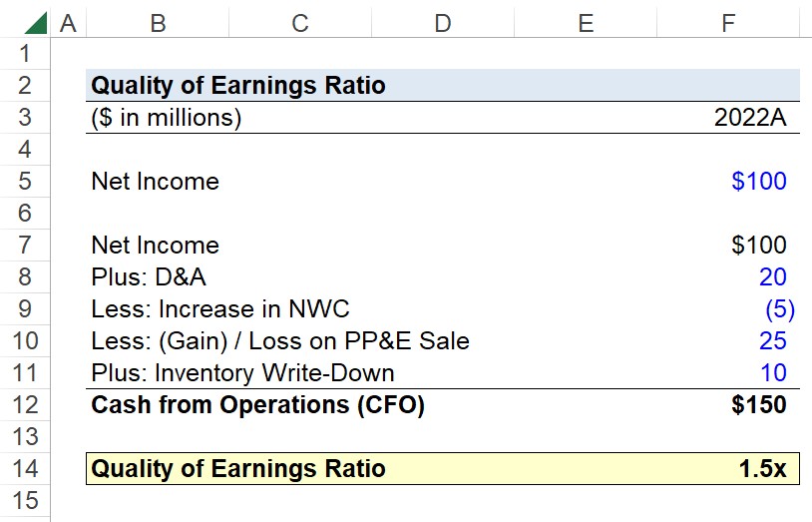Select column F header
This screenshot has height=522, width=812.
(x=728, y=23)
